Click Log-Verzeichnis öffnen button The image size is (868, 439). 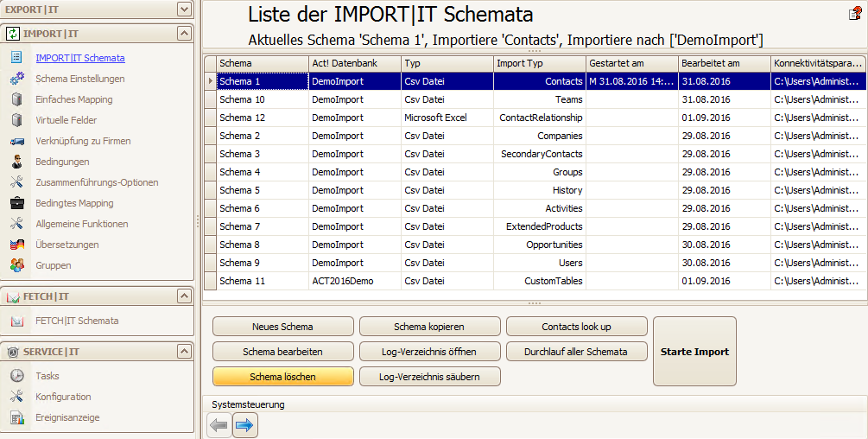coord(429,352)
